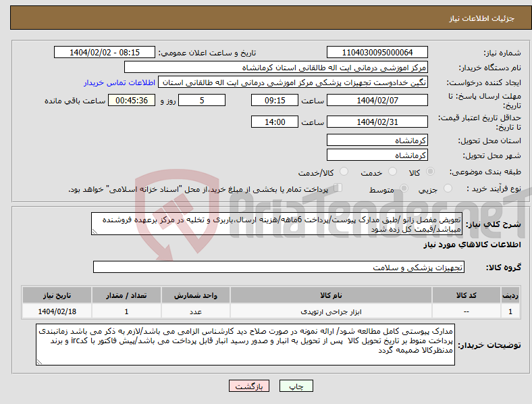
Task: Click the شماره نیاز label
Action: point(502,53)
